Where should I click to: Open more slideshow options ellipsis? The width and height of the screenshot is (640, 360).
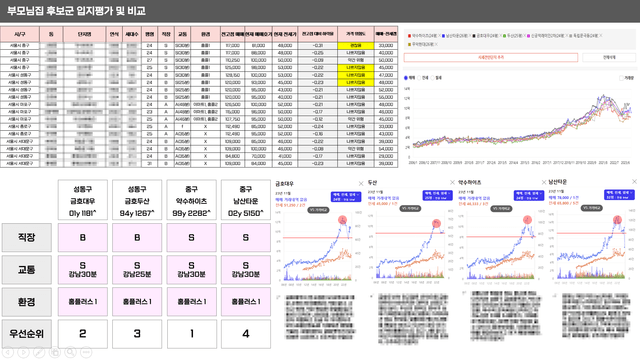[86, 352]
